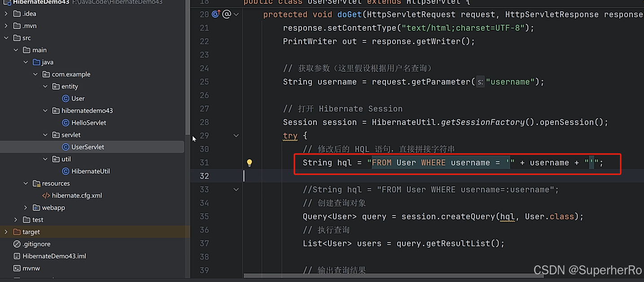
Task: Select the mvnw file entry
Action: (x=31, y=268)
